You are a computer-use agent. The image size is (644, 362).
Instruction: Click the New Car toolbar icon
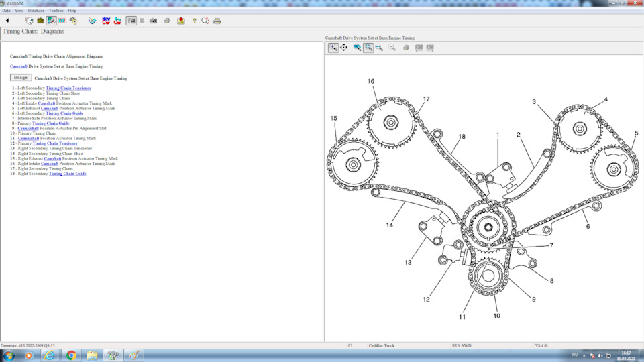[x=106, y=21]
